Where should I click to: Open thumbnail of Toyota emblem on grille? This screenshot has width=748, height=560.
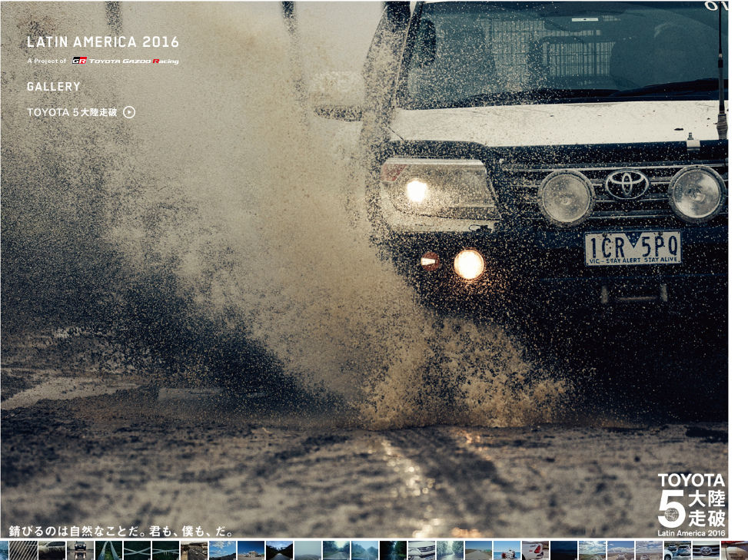(706, 551)
